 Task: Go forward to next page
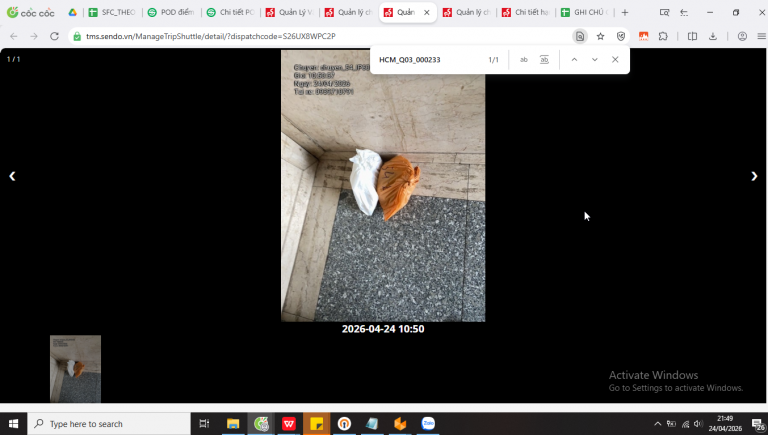tap(34, 36)
